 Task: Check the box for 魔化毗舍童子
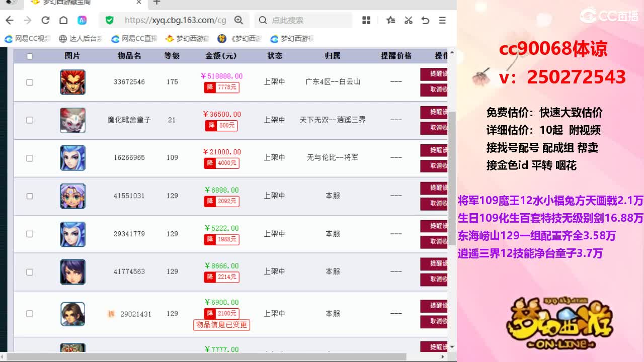(30, 120)
